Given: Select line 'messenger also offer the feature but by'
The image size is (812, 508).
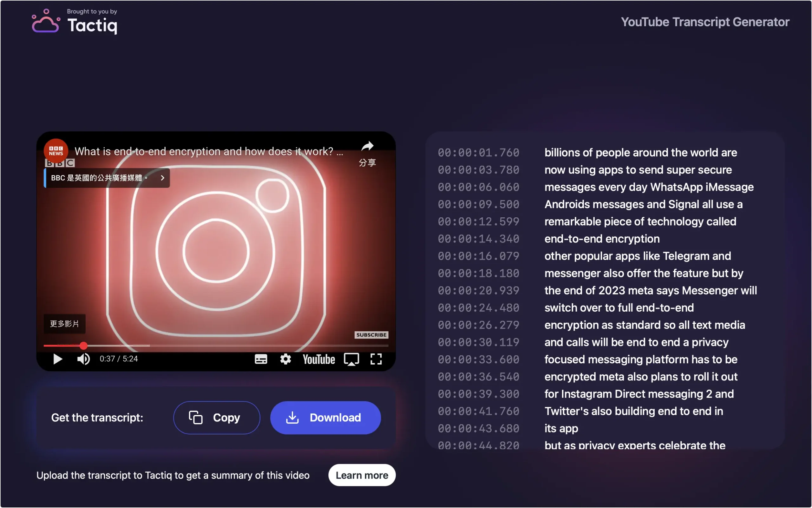Looking at the screenshot, I should (x=644, y=273).
